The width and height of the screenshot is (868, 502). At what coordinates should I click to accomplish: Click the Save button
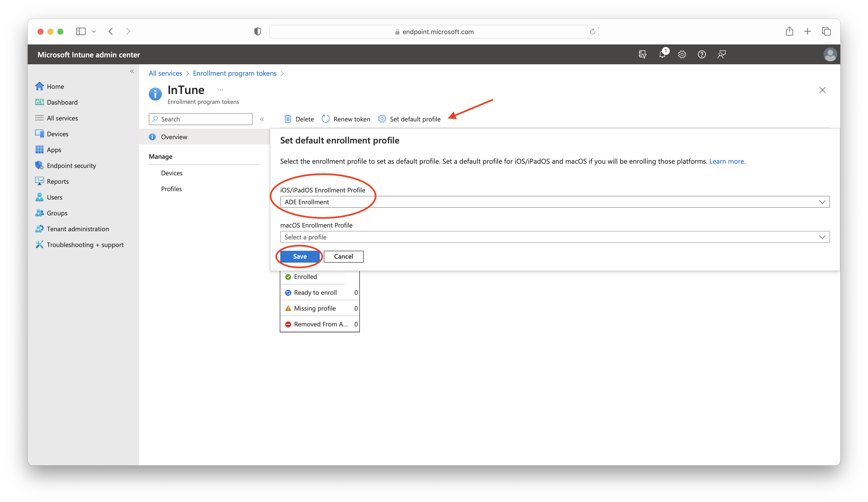[300, 256]
